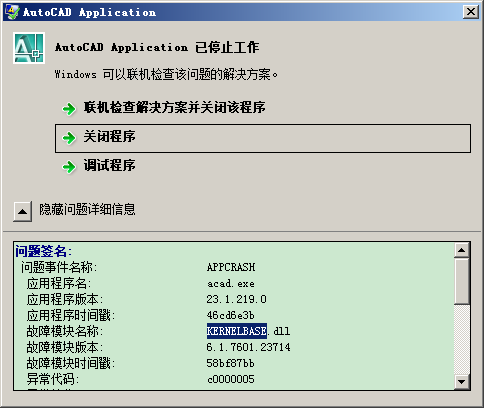Click the details box scrollbar thumb
The image size is (484, 408).
coord(462,281)
